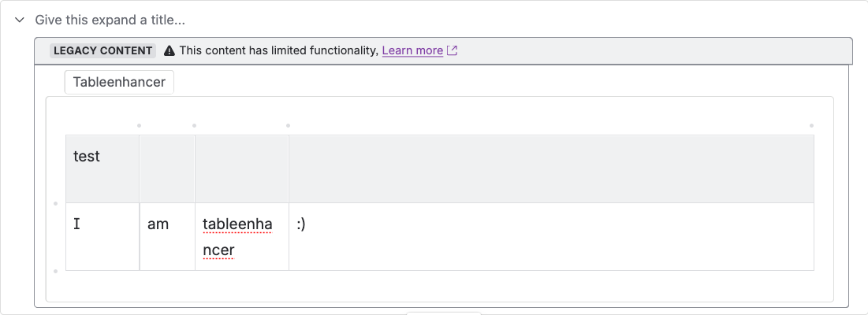Click column handle dot above the second column border

click(140, 125)
